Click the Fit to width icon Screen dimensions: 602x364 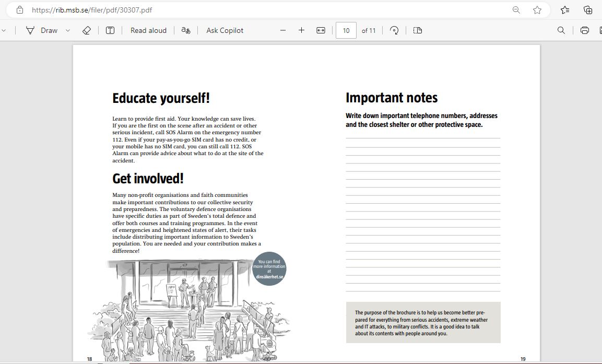(321, 30)
